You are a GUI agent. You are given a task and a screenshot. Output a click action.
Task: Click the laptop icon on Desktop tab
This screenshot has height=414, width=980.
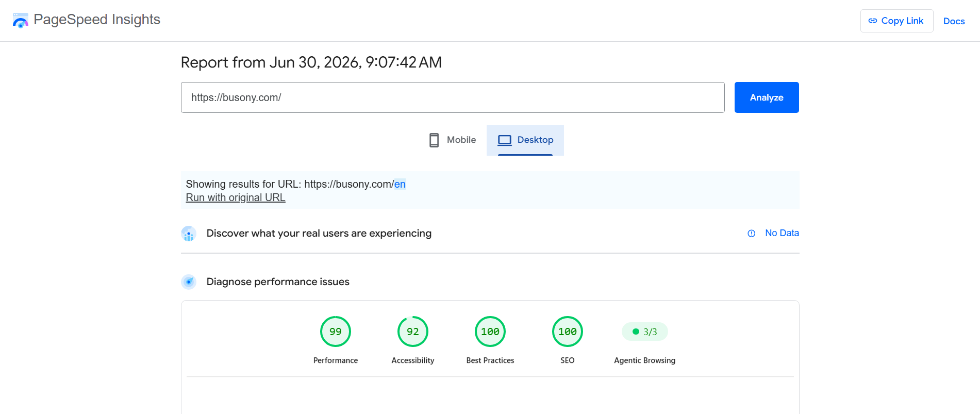(x=505, y=140)
